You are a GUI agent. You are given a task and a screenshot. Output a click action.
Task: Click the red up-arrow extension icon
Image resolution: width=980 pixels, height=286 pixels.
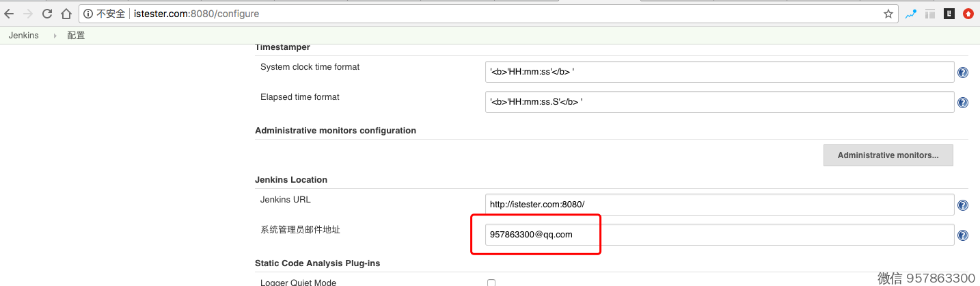968,14
